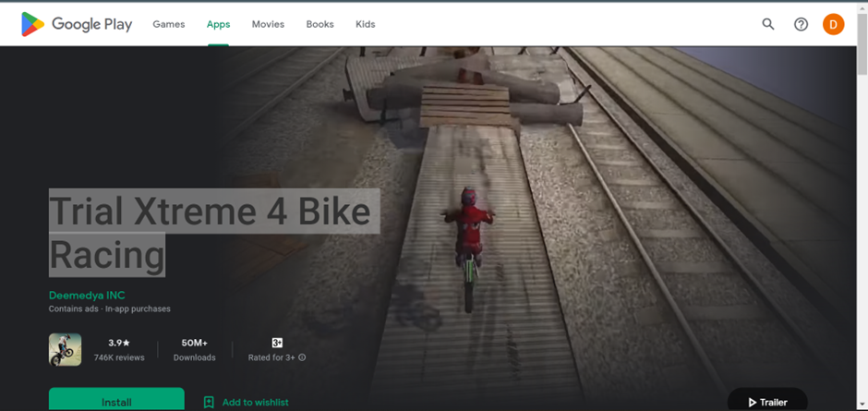Click the Trial Xtreme 4 Bike Racing title

click(x=209, y=233)
